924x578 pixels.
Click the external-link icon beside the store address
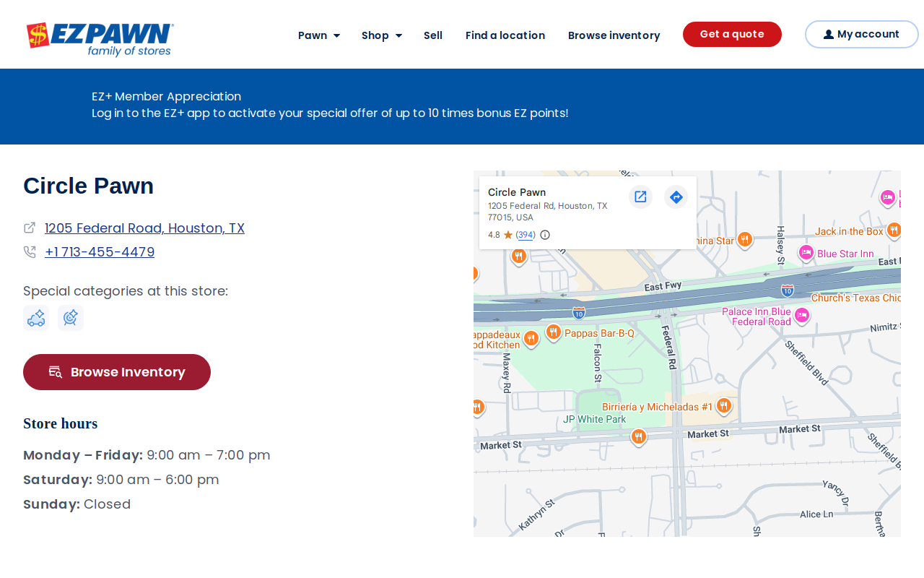click(30, 228)
